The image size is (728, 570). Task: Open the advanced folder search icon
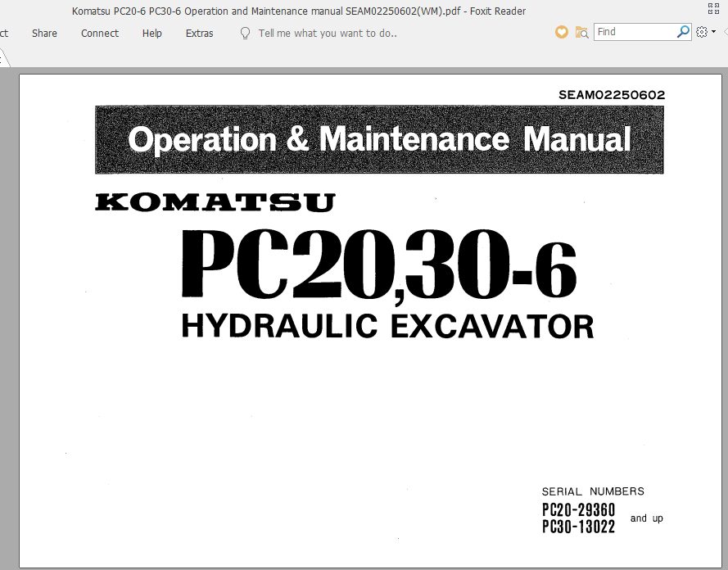click(581, 32)
